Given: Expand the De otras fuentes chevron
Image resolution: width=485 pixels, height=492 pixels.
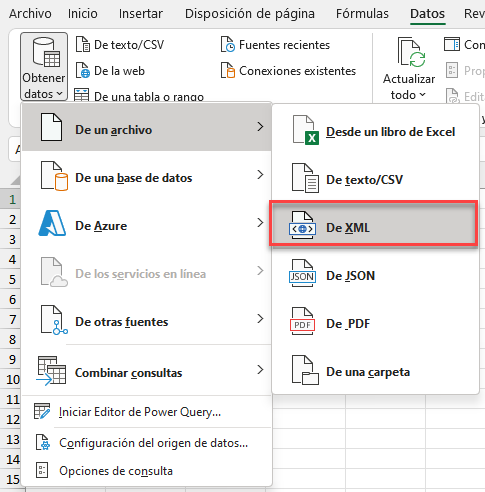Looking at the screenshot, I should pyautogui.click(x=260, y=319).
